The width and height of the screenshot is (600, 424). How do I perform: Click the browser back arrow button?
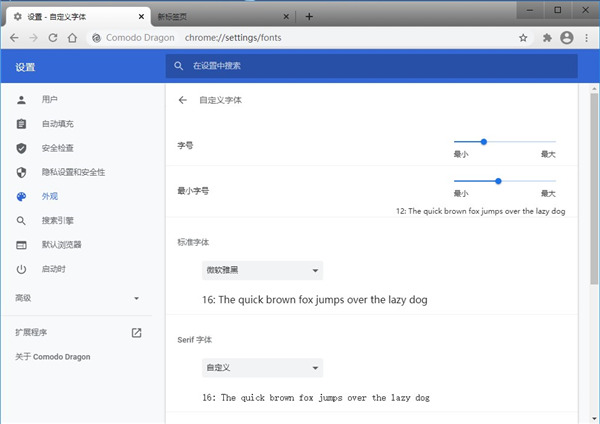(x=14, y=38)
